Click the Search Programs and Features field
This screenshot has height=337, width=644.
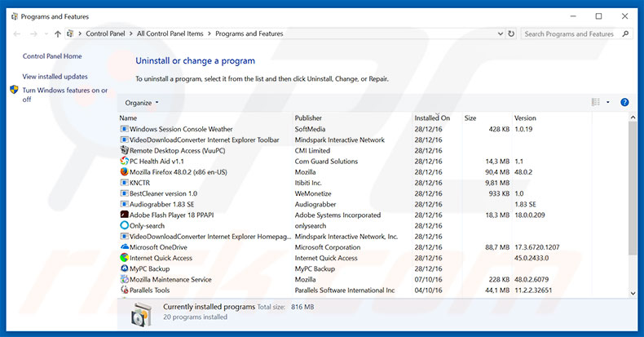pos(569,33)
